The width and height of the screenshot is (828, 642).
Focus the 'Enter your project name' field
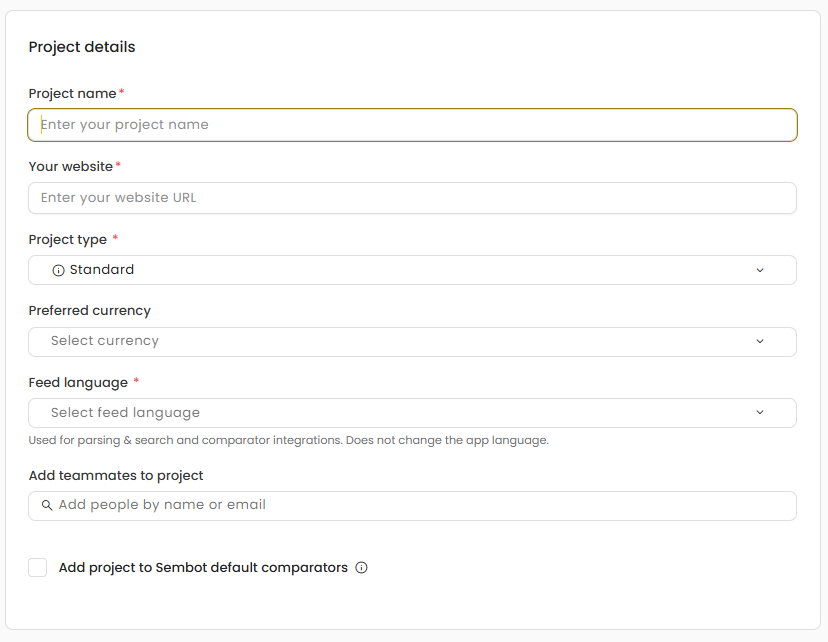pyautogui.click(x=412, y=125)
